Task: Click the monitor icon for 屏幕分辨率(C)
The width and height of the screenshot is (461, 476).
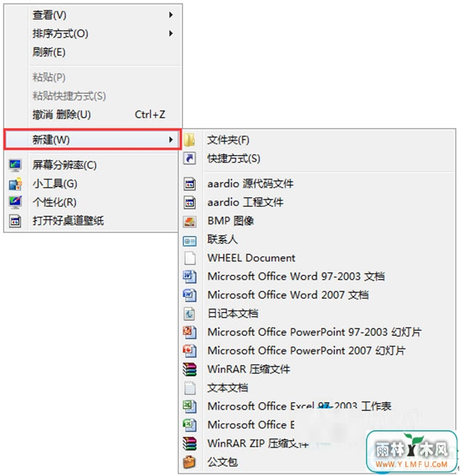Action: click(15, 165)
